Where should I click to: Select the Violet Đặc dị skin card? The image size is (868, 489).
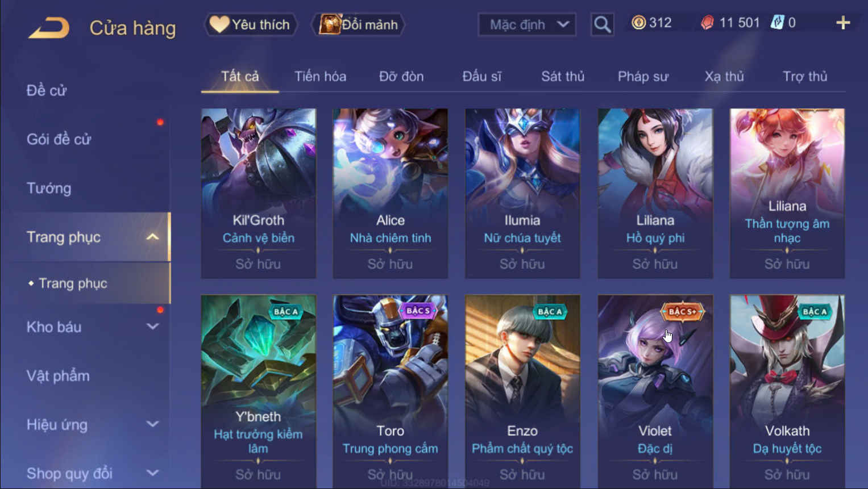[x=655, y=391]
